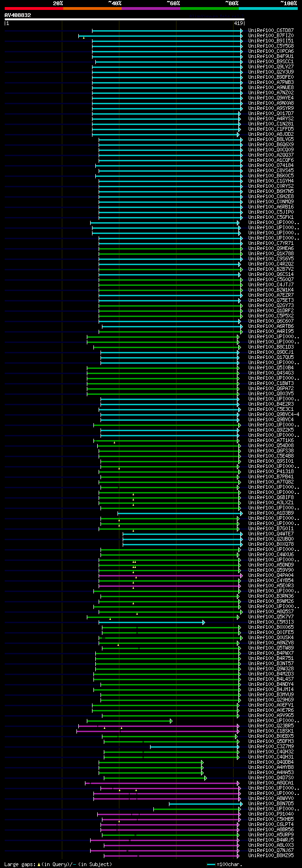The height and width of the screenshot is (868, 302).
Task: Click UniRef100_Q23BR5 label
Action: [x=271, y=726]
